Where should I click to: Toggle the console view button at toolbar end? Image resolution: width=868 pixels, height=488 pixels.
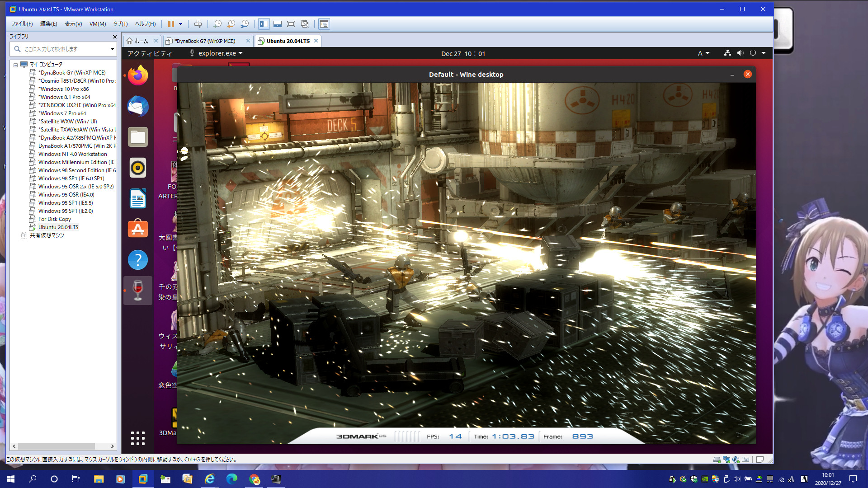[x=324, y=24]
